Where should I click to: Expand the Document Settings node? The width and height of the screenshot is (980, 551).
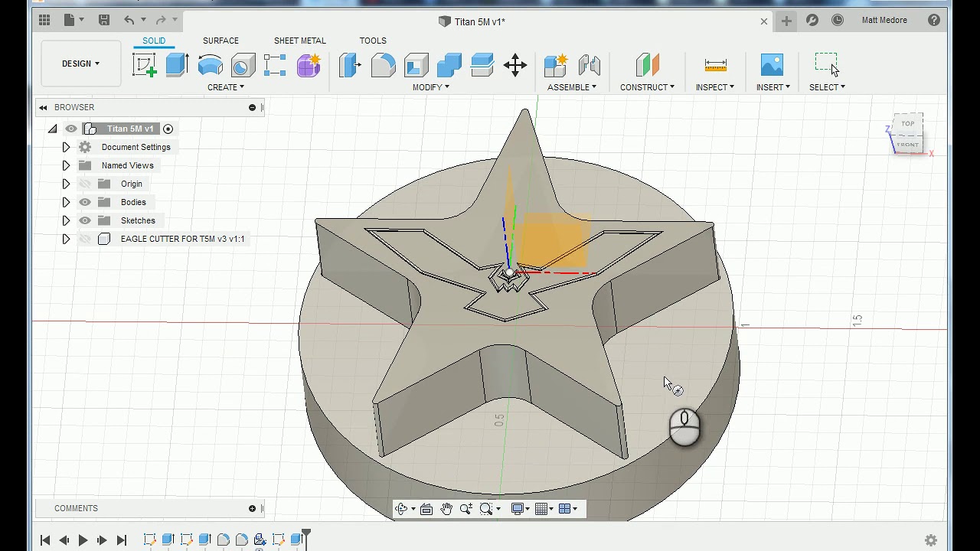66,147
